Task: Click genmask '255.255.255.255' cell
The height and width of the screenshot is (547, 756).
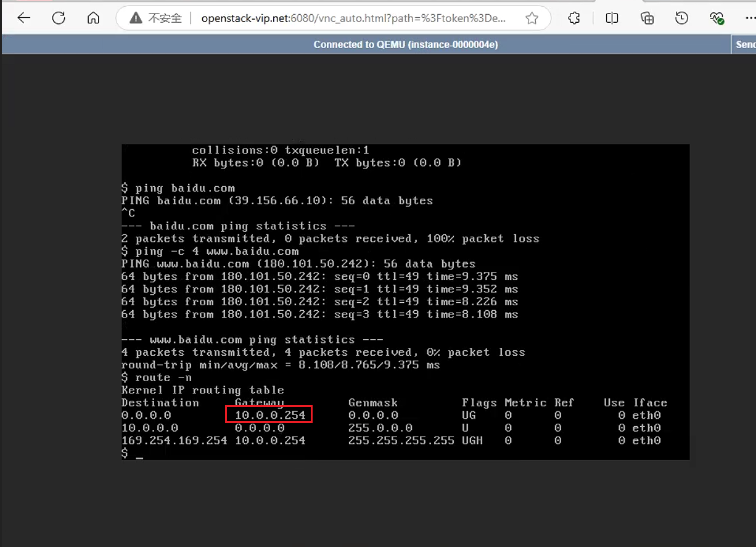Action: click(x=401, y=440)
